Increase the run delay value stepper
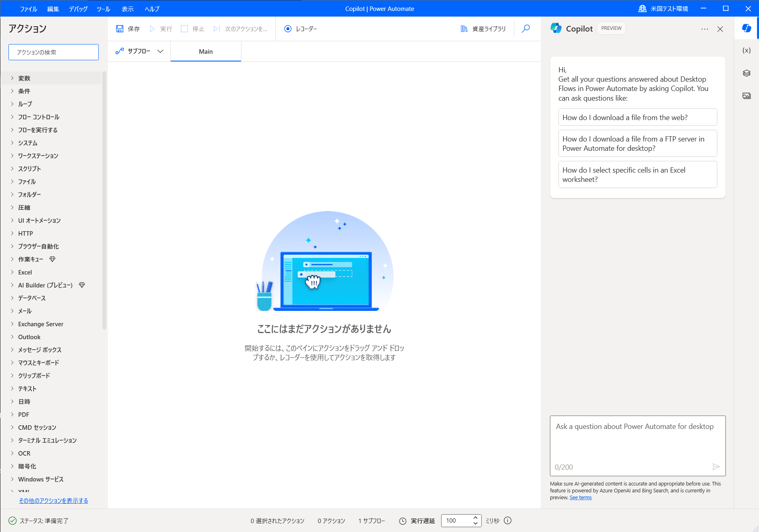This screenshot has height=532, width=759. pyautogui.click(x=475, y=518)
